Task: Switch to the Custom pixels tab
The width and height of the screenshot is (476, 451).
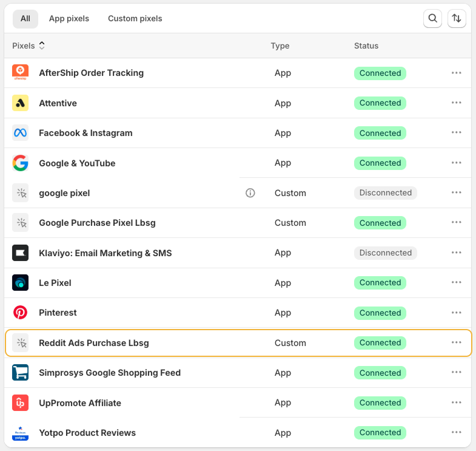Action: [x=135, y=19]
